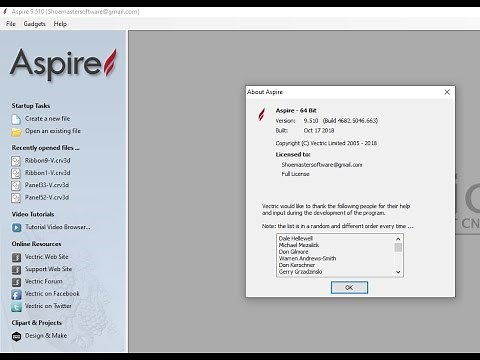Click the licensed email Shoemastersoftware@gmail.com

pyautogui.click(x=322, y=165)
